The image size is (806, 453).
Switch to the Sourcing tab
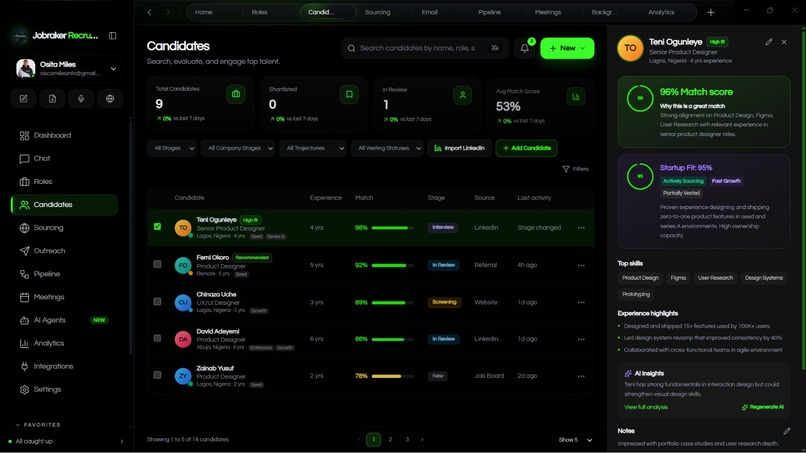[x=378, y=12]
